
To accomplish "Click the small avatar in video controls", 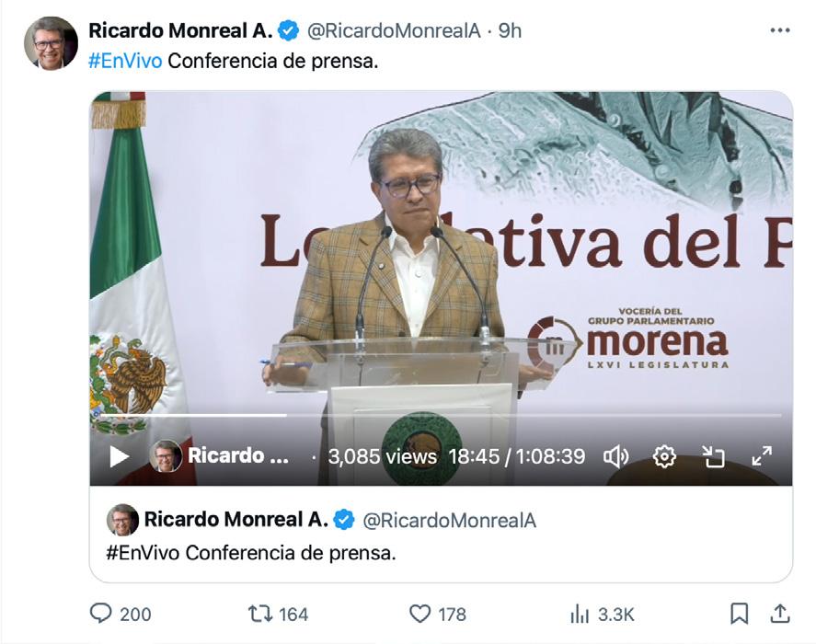I will (166, 456).
